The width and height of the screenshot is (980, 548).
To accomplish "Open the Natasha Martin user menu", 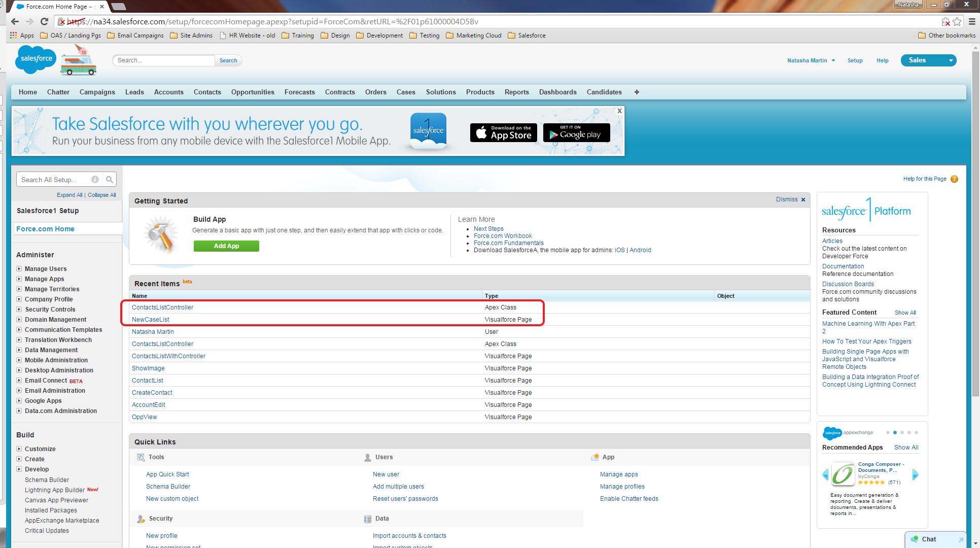I will 811,60.
